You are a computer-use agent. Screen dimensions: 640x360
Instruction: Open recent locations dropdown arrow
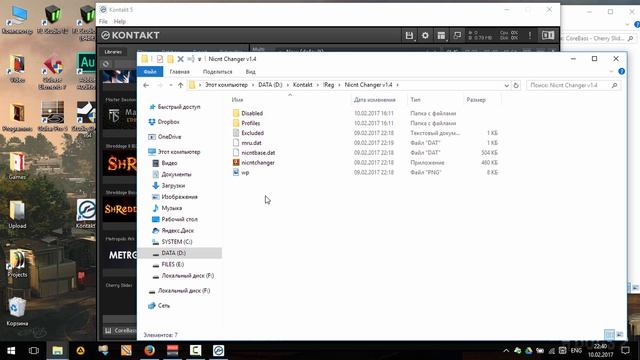click(x=171, y=85)
